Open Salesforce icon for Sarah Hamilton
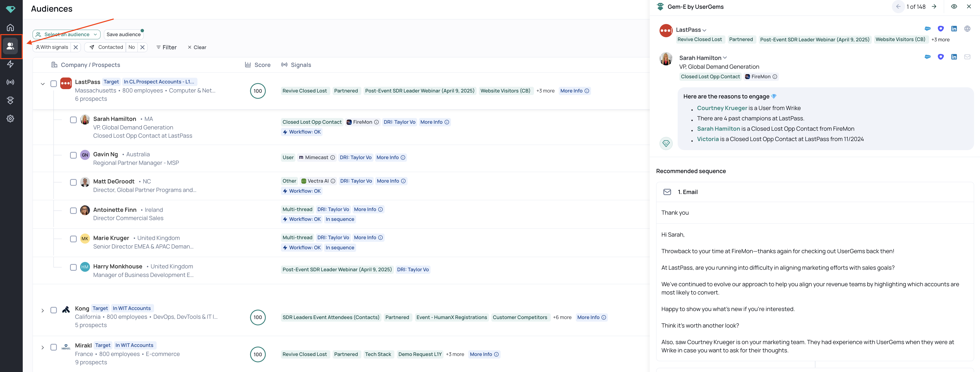 (928, 57)
